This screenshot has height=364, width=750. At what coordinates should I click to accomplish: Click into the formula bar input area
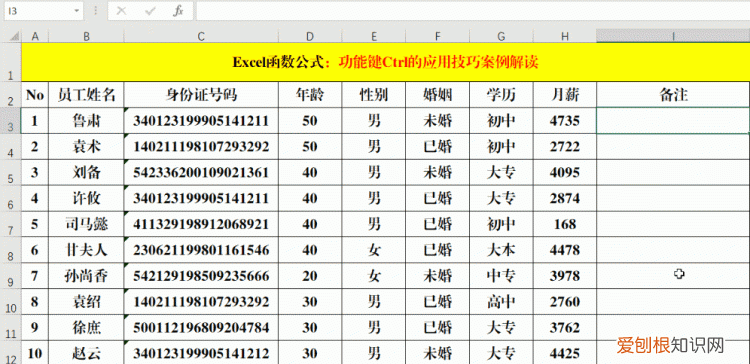pos(473,11)
